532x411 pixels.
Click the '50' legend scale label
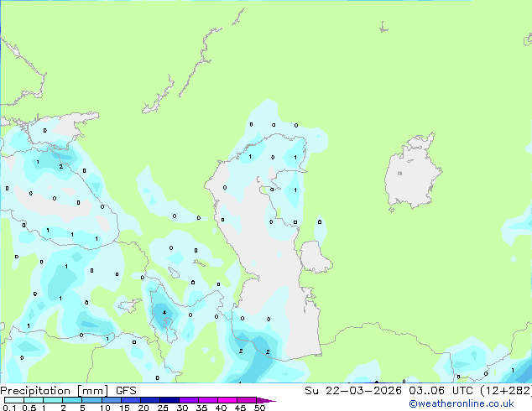pos(259,408)
